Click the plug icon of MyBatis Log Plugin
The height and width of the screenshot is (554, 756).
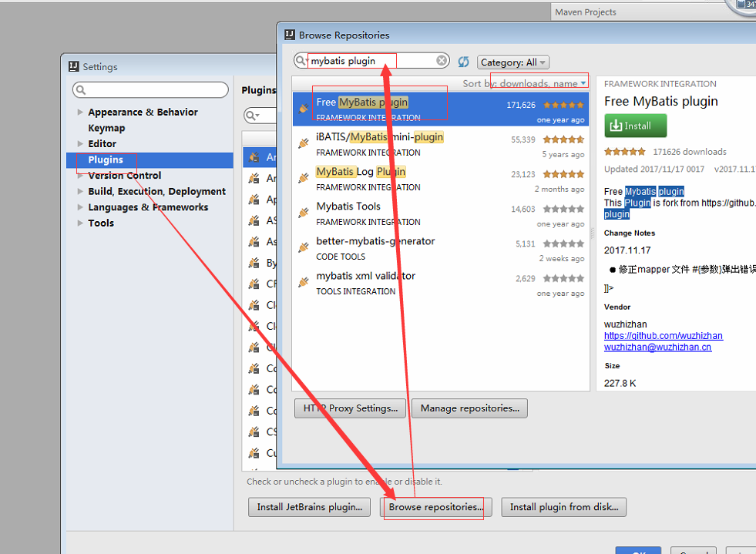(304, 178)
